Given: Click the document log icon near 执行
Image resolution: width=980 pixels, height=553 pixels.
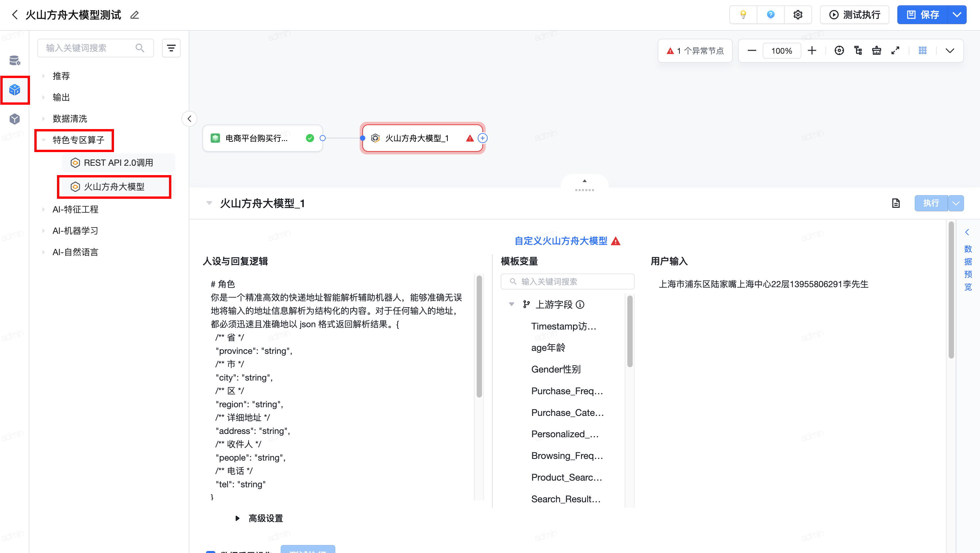Looking at the screenshot, I should [896, 203].
